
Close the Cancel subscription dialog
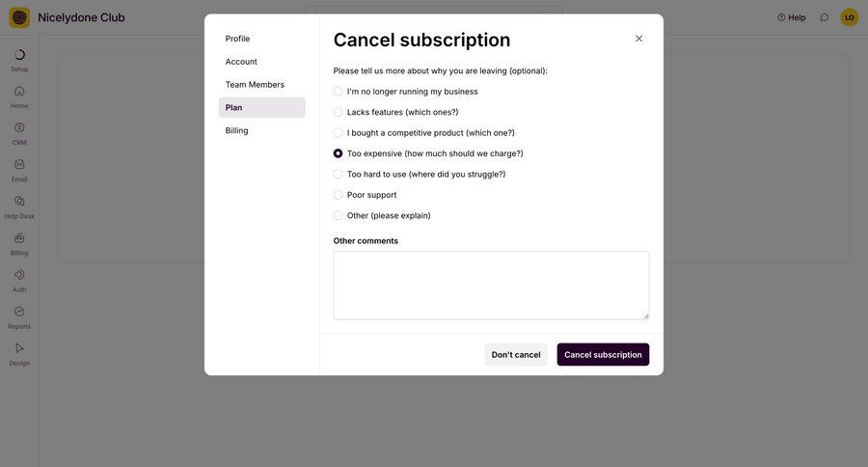(x=638, y=39)
